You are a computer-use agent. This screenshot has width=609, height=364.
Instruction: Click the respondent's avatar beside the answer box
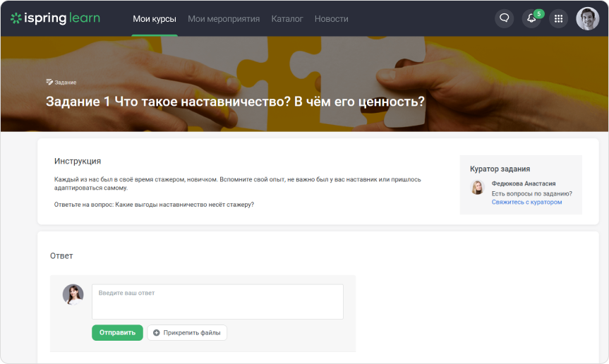click(x=73, y=295)
